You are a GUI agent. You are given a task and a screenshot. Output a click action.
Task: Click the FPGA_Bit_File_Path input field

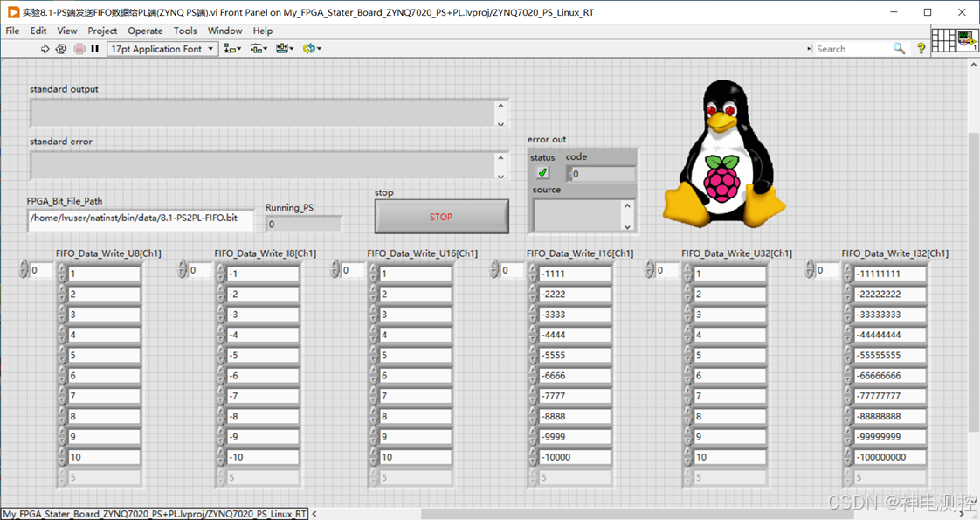(141, 219)
